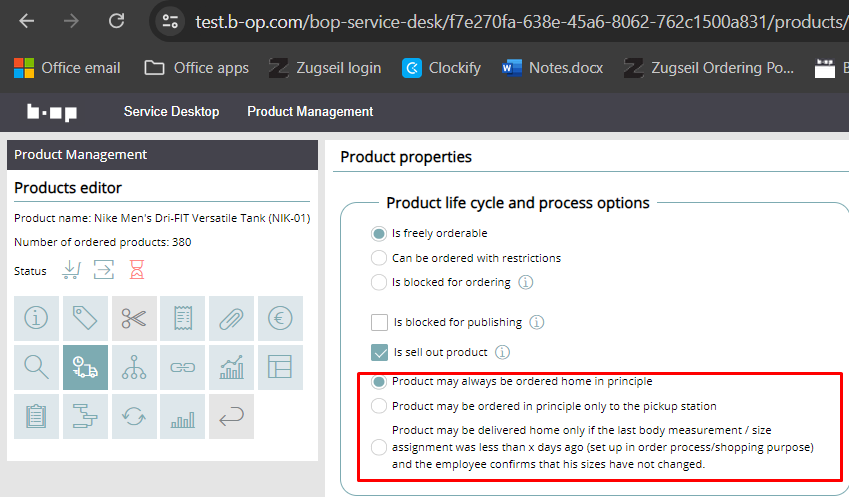Open the Clockify bookmark
The image size is (849, 497).
441,68
